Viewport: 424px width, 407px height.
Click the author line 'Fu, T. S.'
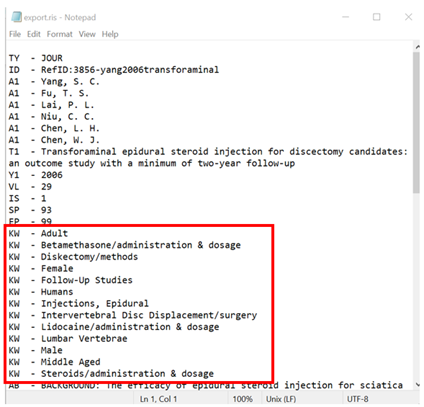click(x=49, y=93)
